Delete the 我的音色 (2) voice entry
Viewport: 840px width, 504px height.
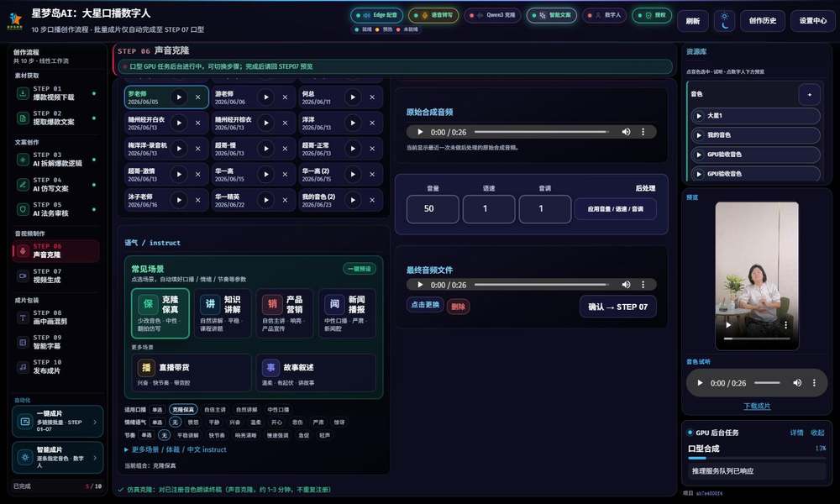click(x=372, y=200)
